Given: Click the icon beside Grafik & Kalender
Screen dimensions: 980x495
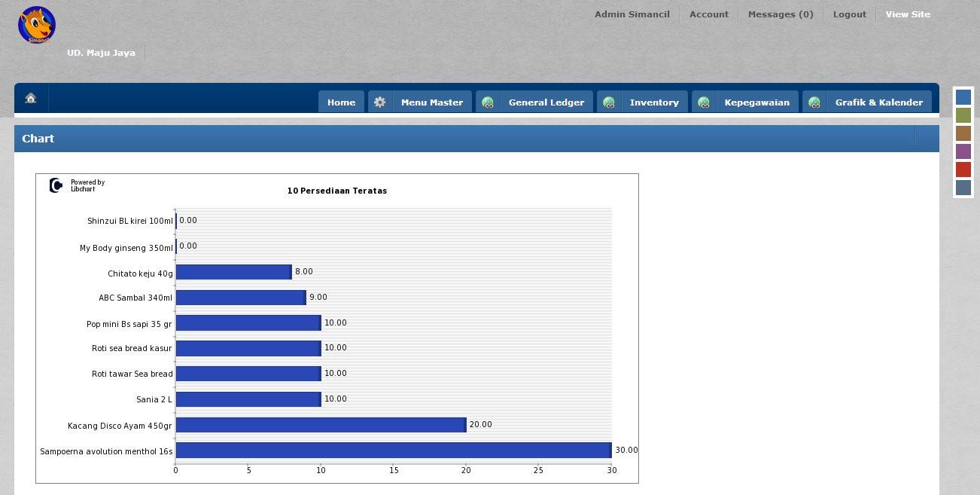Looking at the screenshot, I should coord(814,102).
